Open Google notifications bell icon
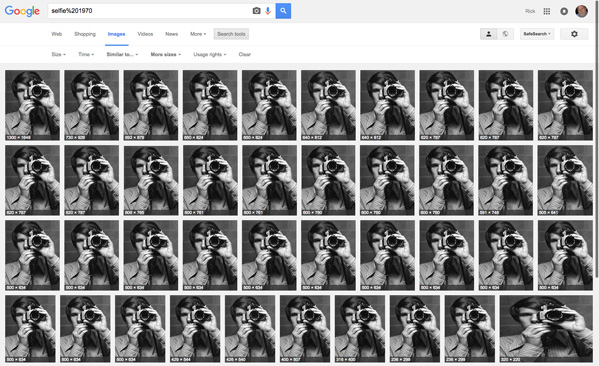 tap(564, 11)
